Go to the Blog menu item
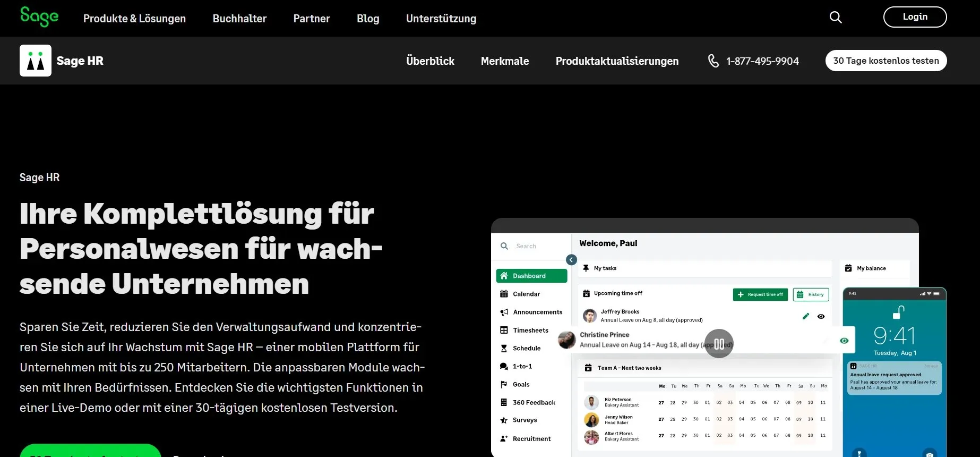 pos(368,19)
